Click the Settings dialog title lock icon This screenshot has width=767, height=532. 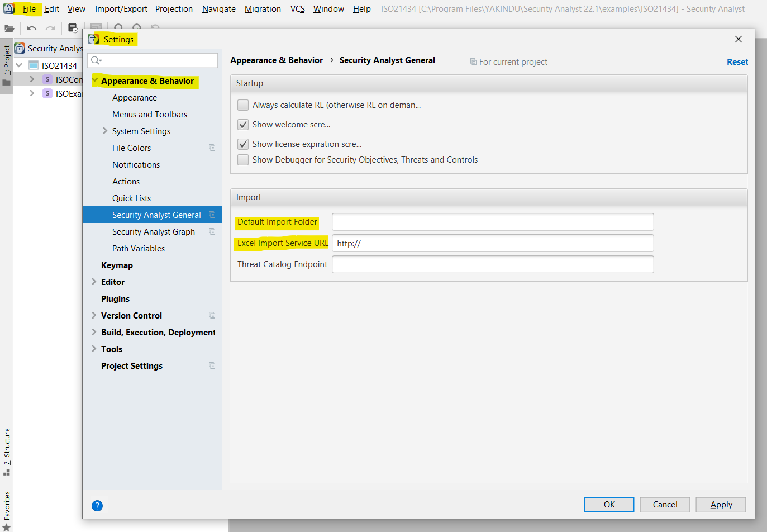(x=93, y=39)
